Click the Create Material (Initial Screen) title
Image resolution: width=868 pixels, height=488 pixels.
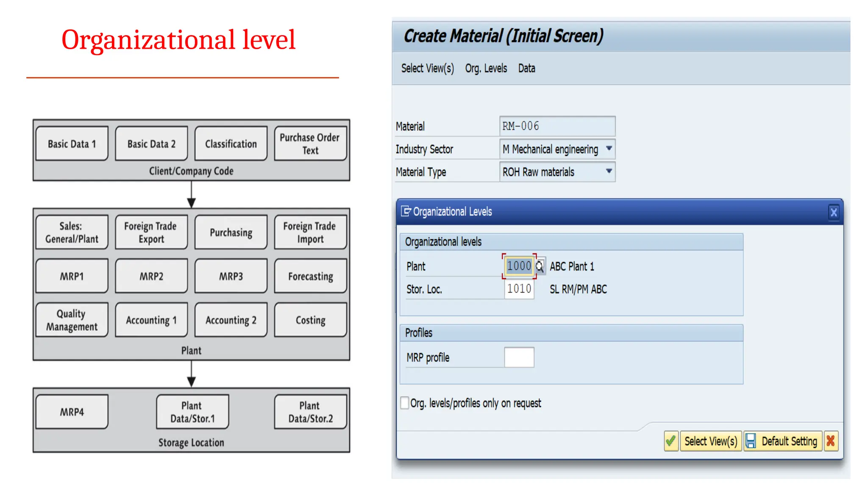tap(504, 36)
